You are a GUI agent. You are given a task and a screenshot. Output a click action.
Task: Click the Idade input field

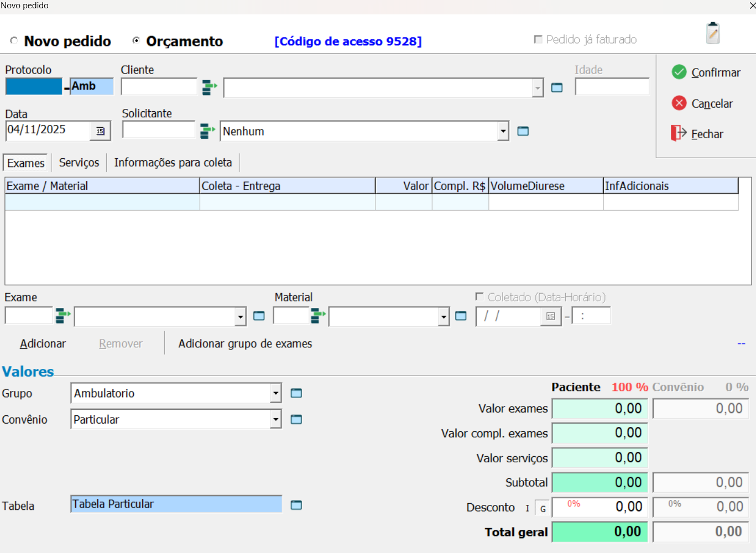[x=612, y=87]
